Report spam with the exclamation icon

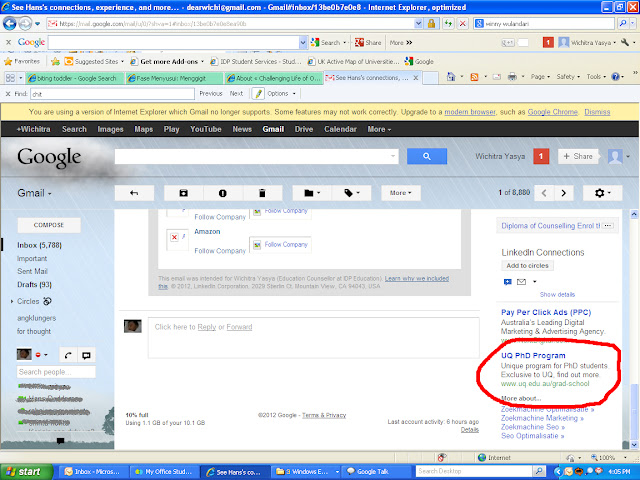(222, 193)
